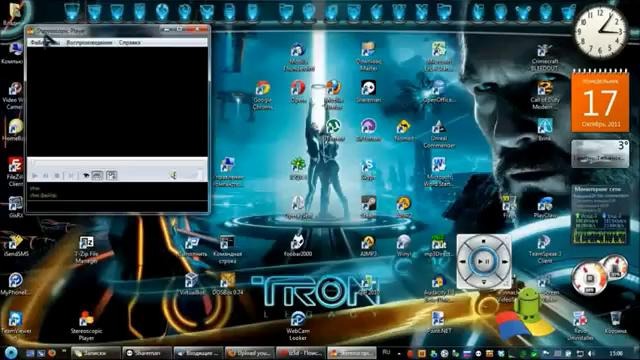Open the Stereoscopic Player desktop shortcut
This screenshot has width=640, height=360.
pyautogui.click(x=86, y=327)
